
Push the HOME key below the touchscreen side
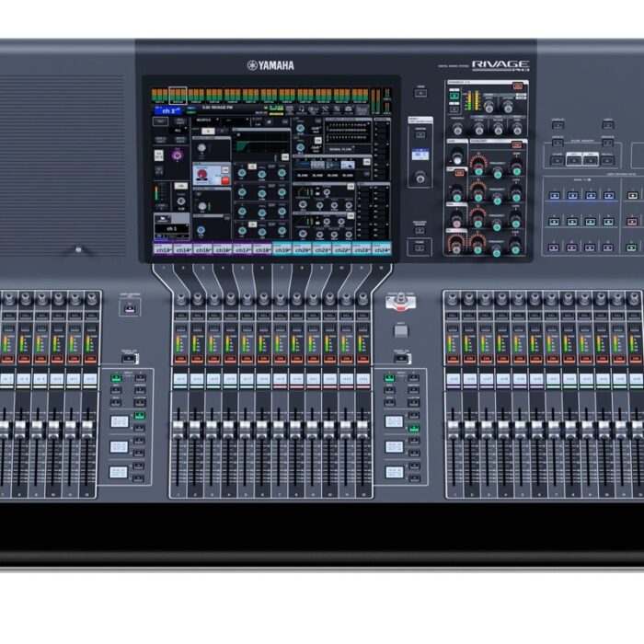[x=420, y=248]
